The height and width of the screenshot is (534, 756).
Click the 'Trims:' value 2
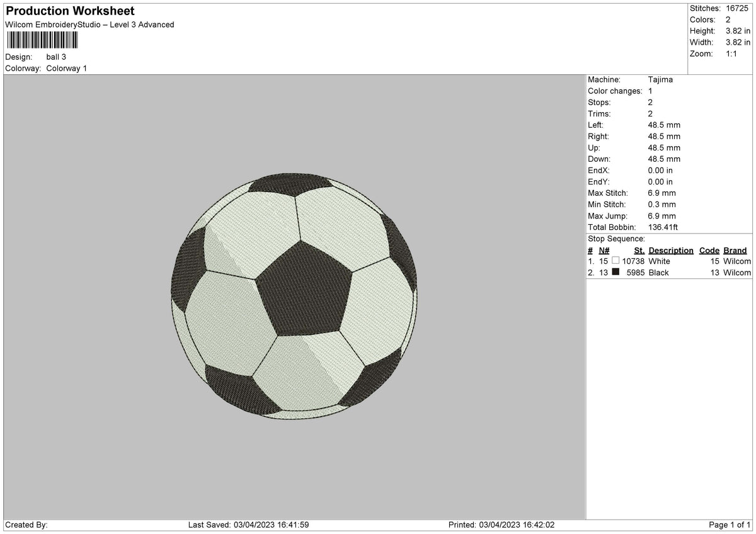[650, 113]
